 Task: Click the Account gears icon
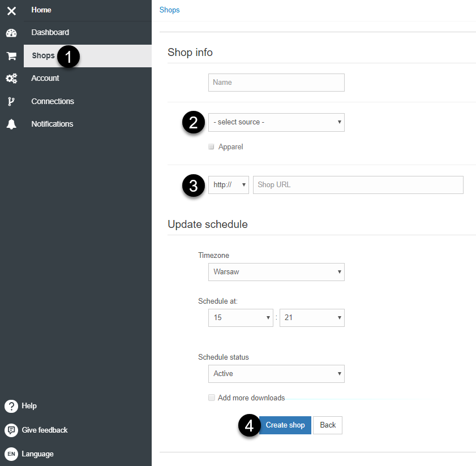click(x=11, y=79)
